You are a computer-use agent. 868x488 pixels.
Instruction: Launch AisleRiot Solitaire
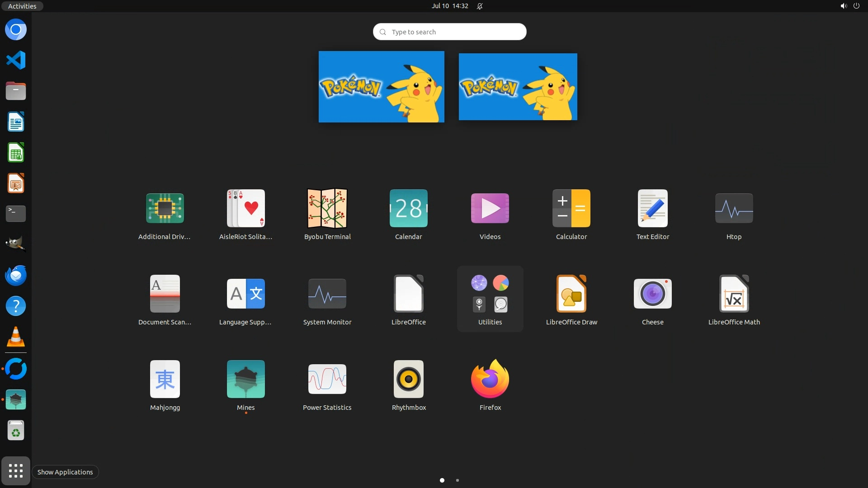(x=245, y=209)
